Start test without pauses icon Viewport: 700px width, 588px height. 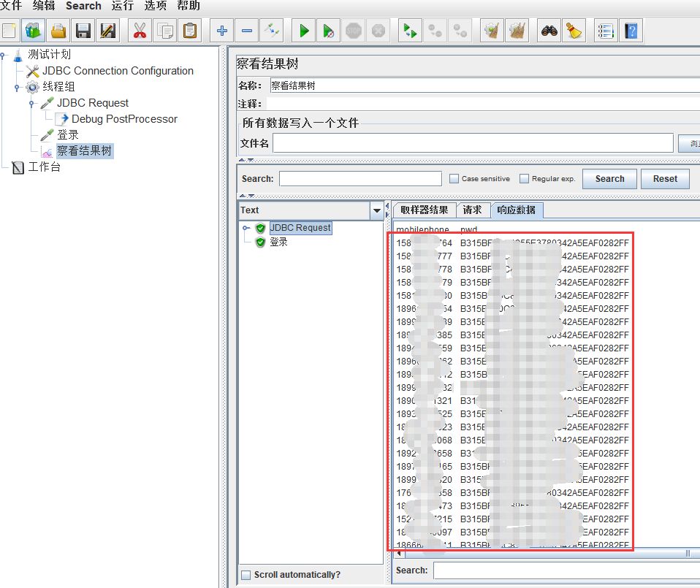(328, 31)
